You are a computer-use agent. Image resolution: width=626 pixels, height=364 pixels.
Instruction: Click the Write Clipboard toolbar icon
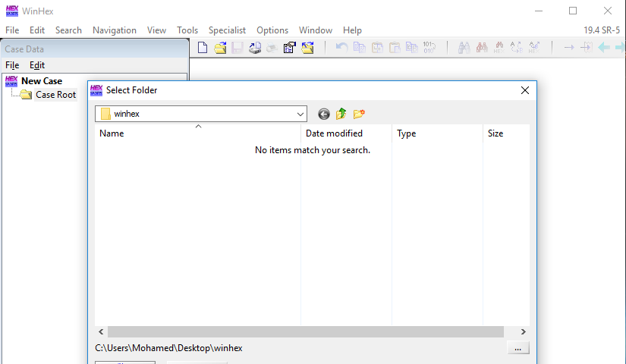click(377, 48)
